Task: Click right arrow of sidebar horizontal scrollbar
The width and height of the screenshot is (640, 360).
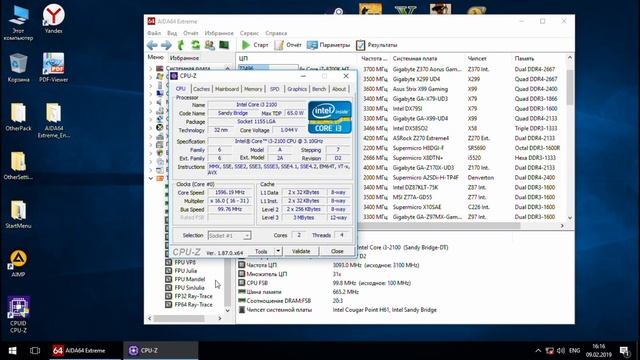Action: 220,318
